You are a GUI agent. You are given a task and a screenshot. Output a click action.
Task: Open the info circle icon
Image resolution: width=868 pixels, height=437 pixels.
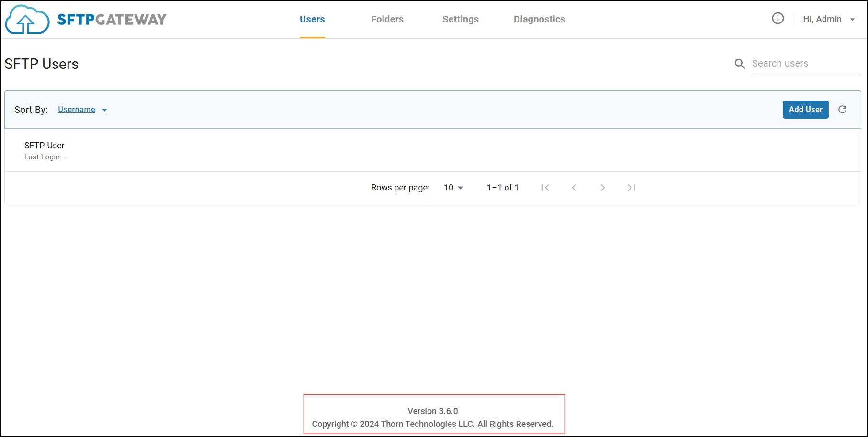click(778, 19)
